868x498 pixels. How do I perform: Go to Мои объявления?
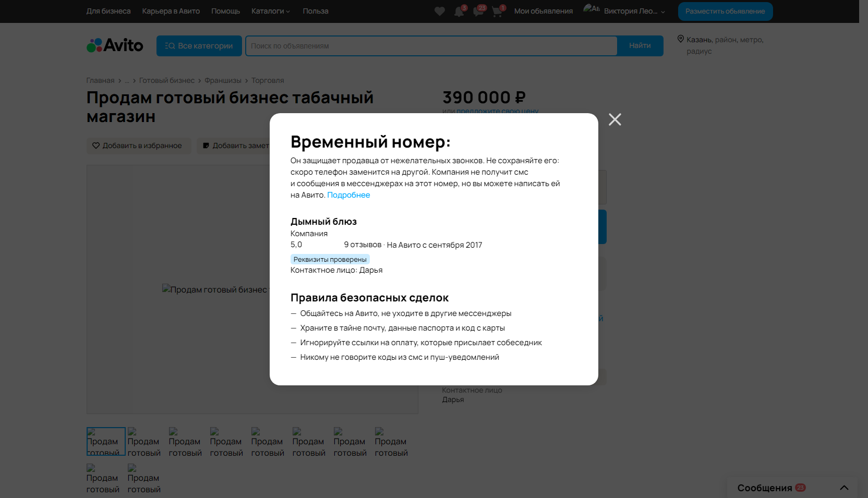[544, 11]
